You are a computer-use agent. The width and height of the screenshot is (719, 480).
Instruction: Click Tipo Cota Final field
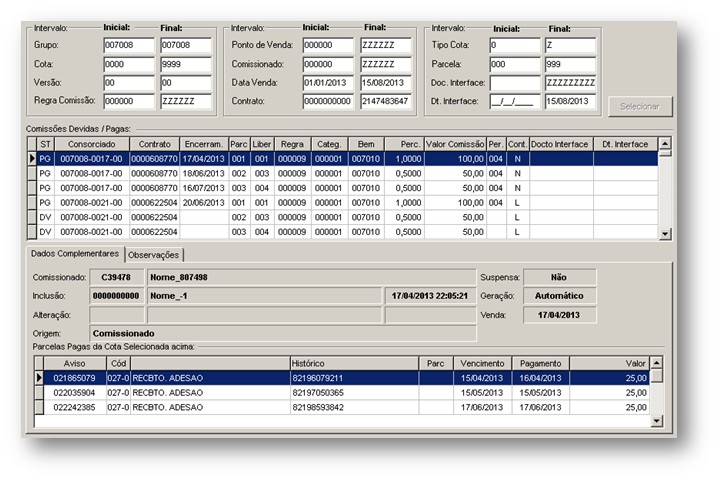[570, 45]
